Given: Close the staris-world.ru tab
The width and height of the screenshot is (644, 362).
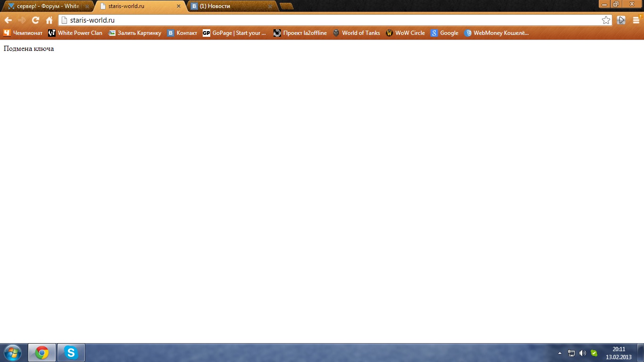Looking at the screenshot, I should click(x=178, y=7).
